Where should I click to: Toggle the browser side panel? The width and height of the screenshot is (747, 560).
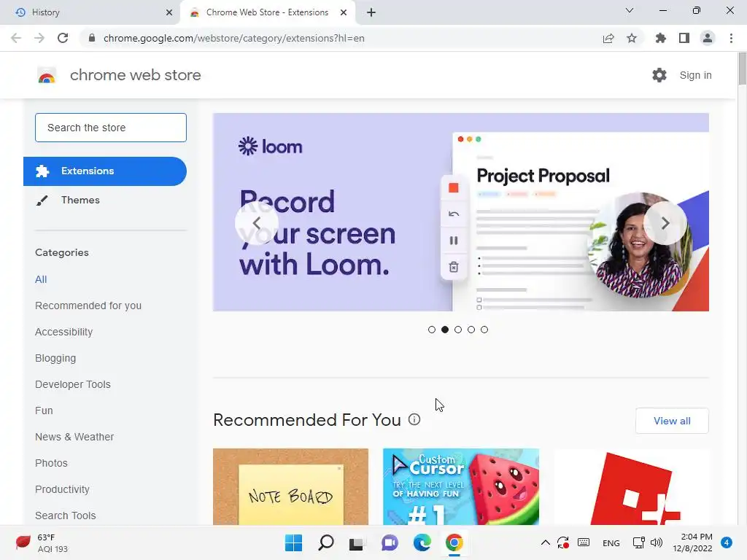[x=684, y=38]
